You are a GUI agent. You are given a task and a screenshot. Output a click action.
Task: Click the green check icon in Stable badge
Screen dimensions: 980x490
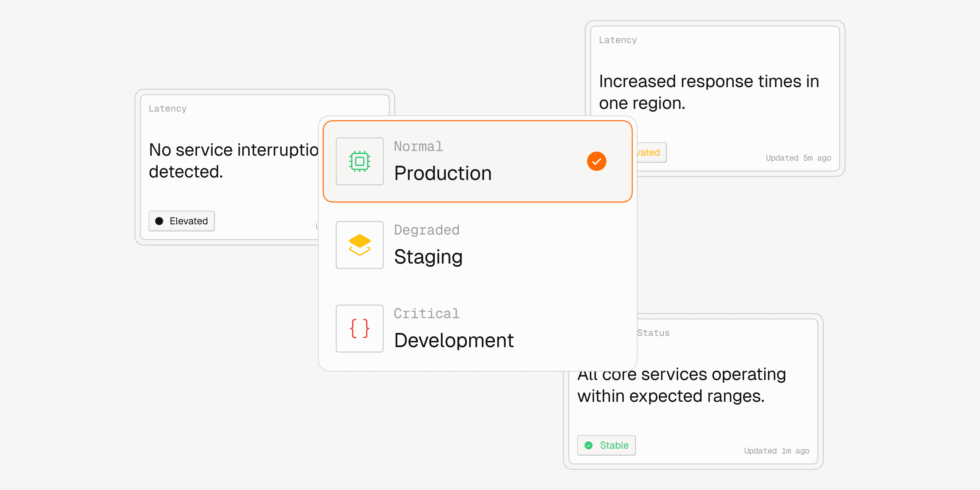pos(589,445)
